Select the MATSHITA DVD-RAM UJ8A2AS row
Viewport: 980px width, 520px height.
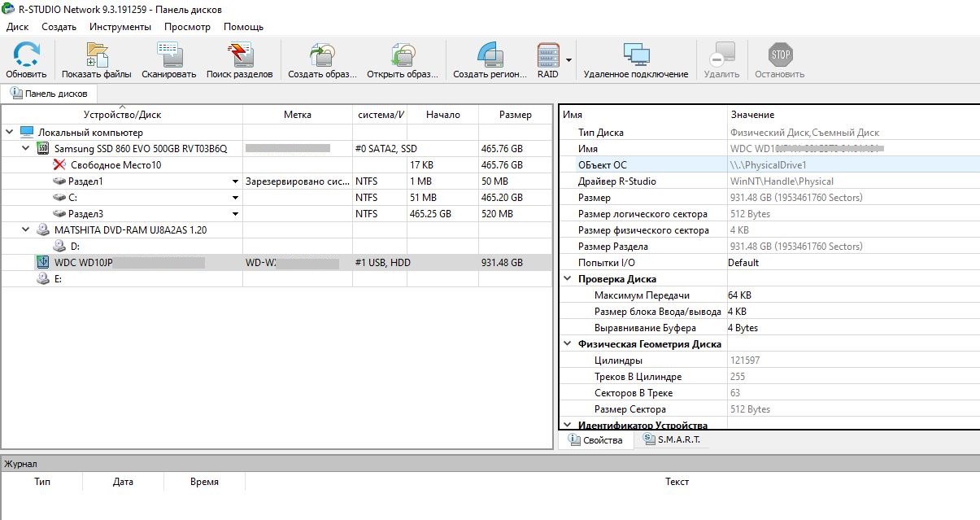click(x=277, y=229)
